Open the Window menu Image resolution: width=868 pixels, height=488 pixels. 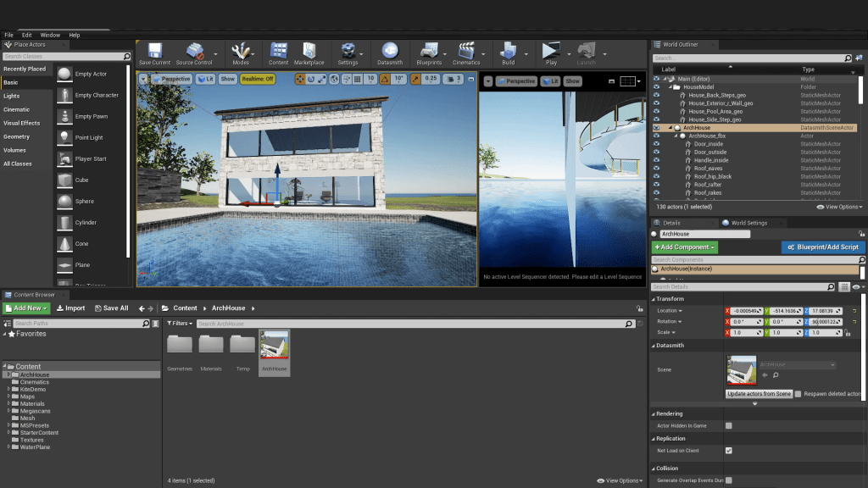click(x=50, y=35)
